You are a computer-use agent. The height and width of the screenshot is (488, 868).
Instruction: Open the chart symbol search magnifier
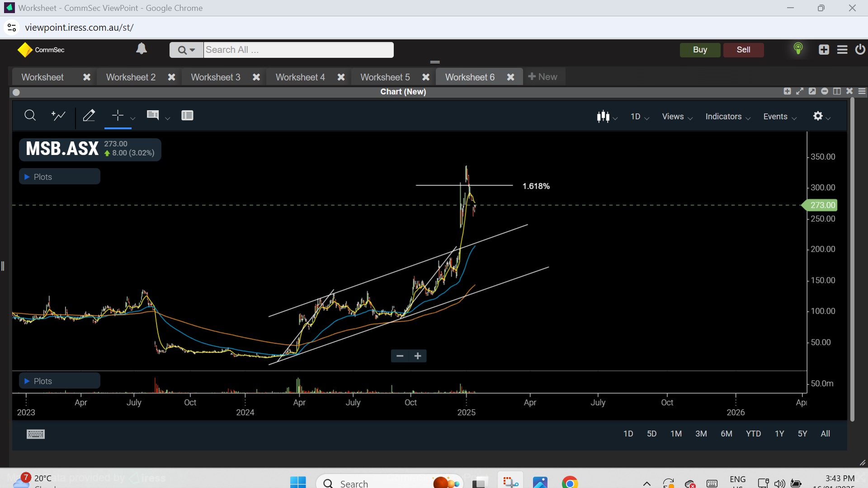[x=30, y=116]
